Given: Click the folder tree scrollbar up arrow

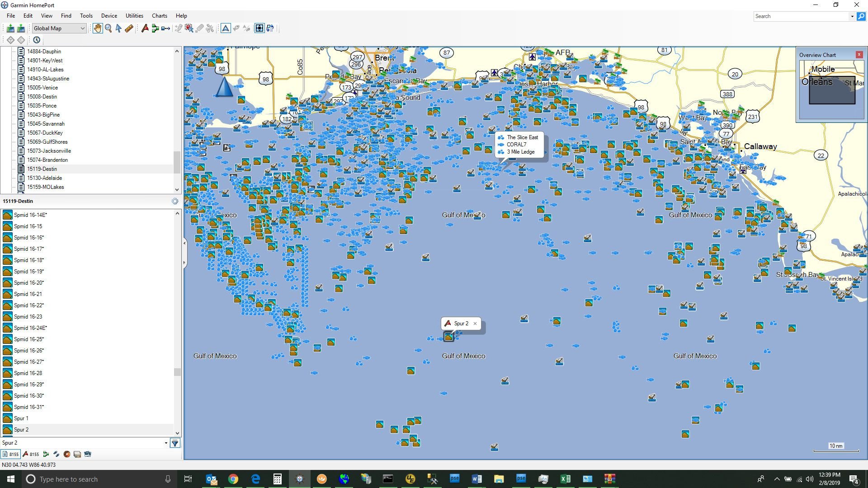Looking at the screenshot, I should [177, 51].
